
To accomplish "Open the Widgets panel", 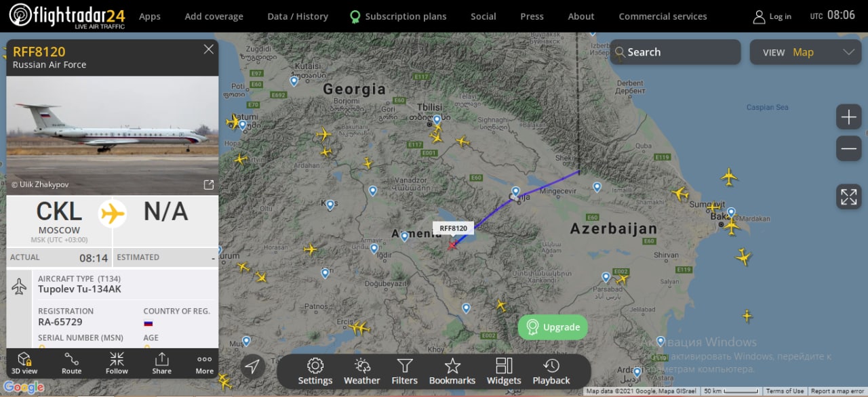I will pos(504,371).
